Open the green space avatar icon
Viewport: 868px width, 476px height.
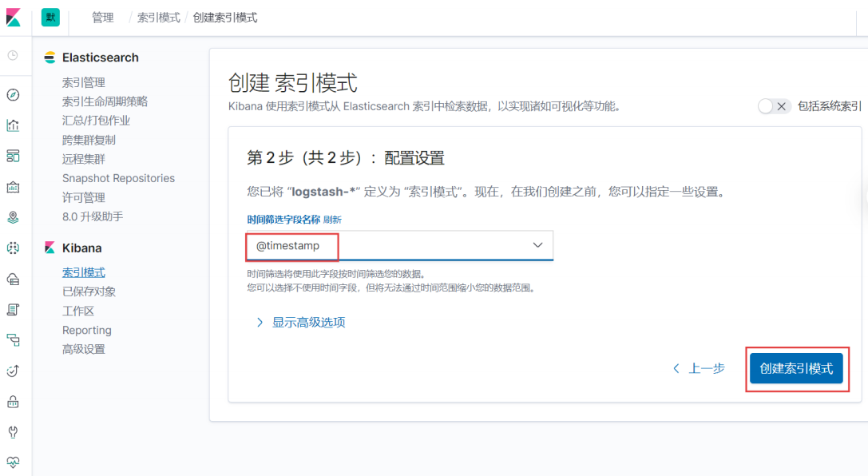click(50, 17)
